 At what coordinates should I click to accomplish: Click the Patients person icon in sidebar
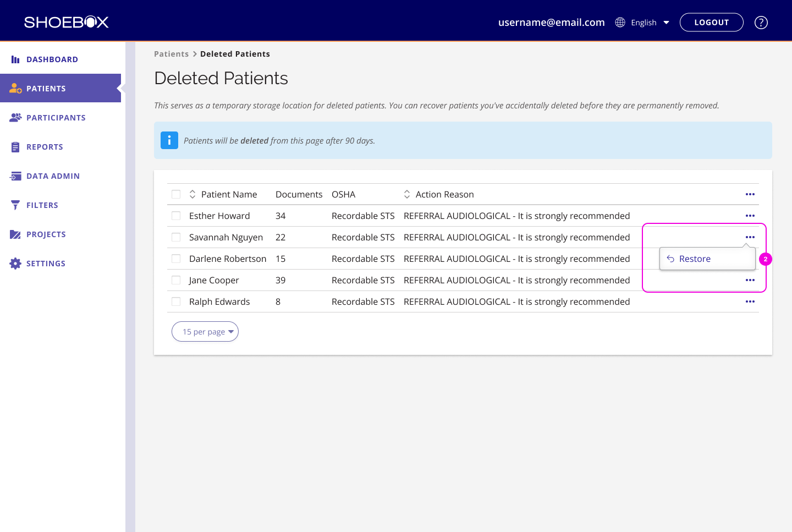coord(15,89)
